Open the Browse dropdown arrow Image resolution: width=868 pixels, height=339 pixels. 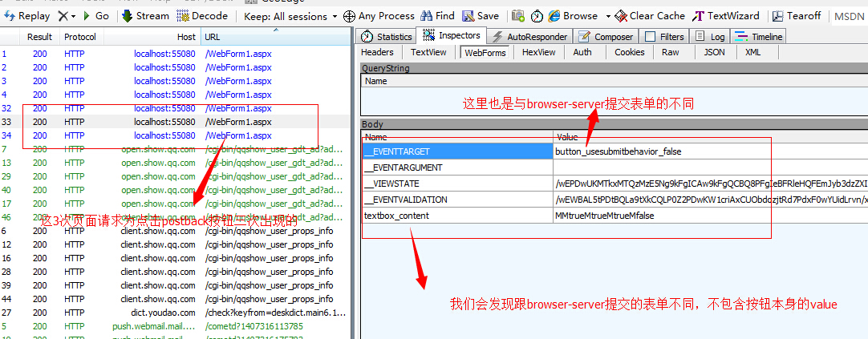(608, 16)
